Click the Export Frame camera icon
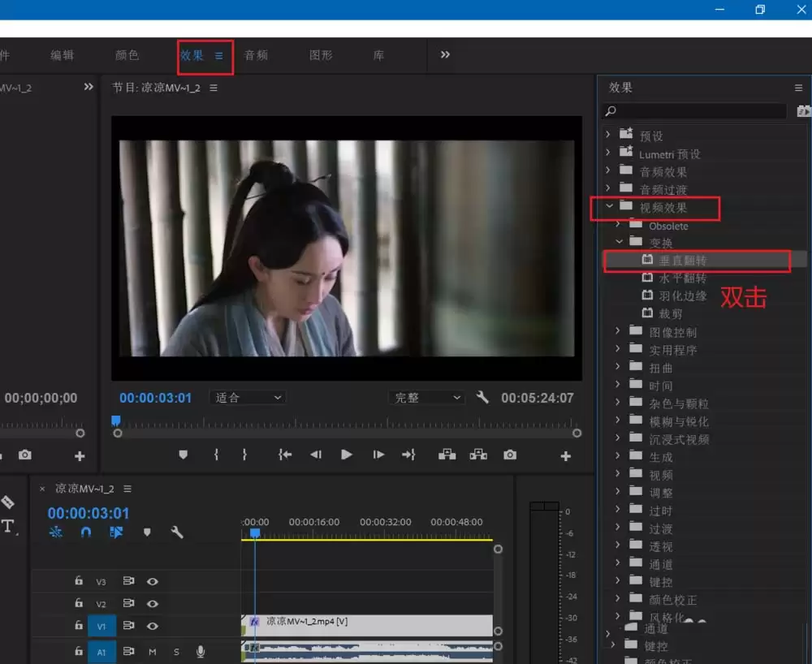 tap(510, 455)
